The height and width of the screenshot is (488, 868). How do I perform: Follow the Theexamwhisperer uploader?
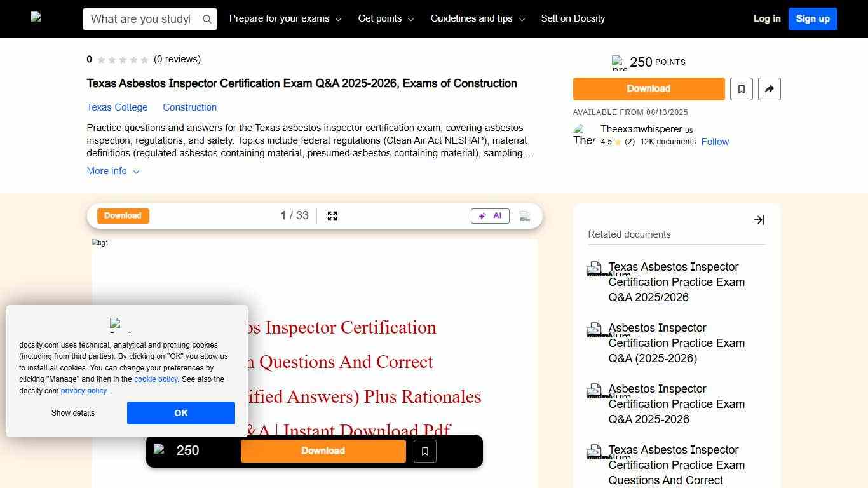pyautogui.click(x=715, y=142)
